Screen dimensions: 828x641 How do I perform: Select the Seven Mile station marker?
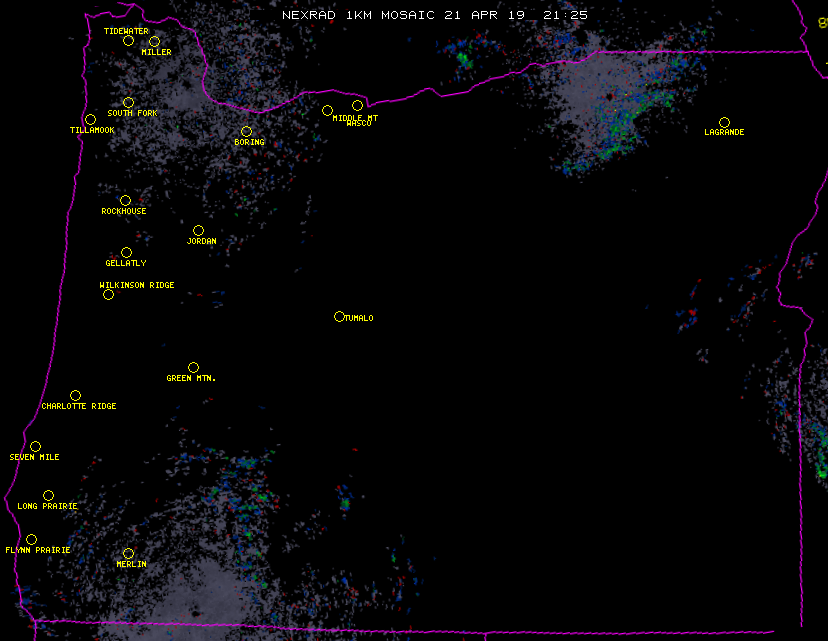(x=35, y=447)
